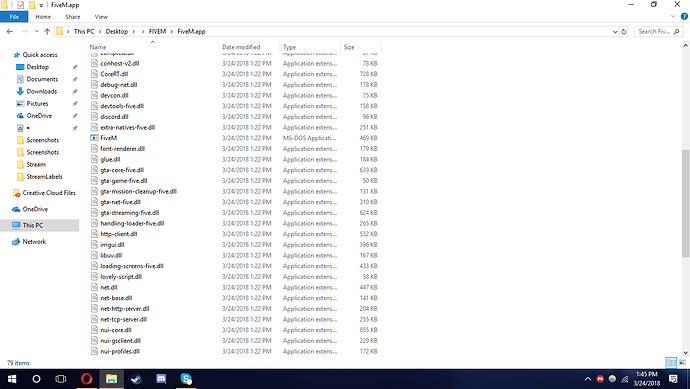The image size is (690, 389).
Task: Open the StreamLabels folder in navigation pane
Action: tap(44, 177)
